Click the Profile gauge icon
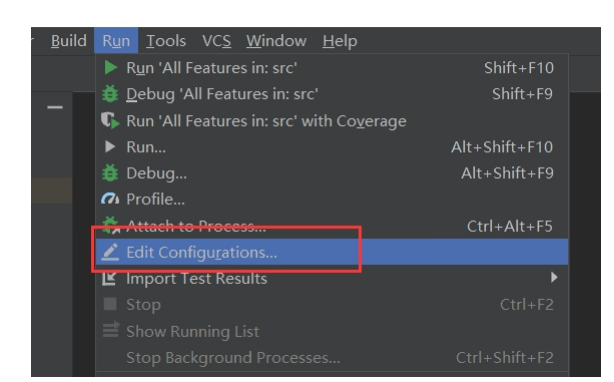The width and height of the screenshot is (614, 382). pos(110,199)
